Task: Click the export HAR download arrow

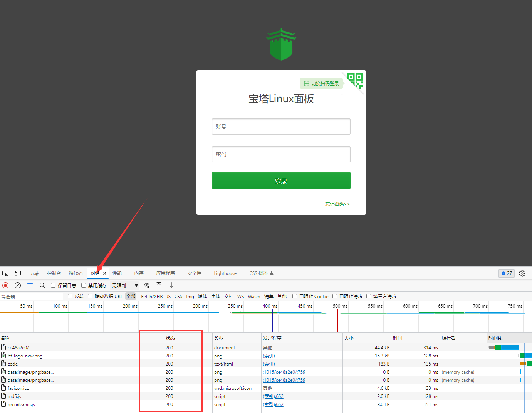Action: pos(171,285)
